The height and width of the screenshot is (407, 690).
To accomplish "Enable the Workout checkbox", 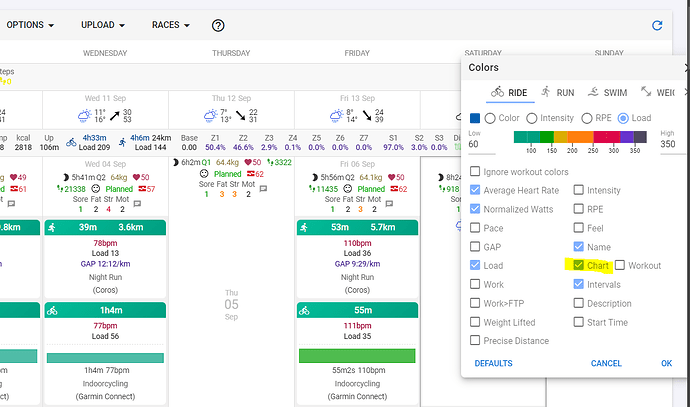I will (620, 265).
